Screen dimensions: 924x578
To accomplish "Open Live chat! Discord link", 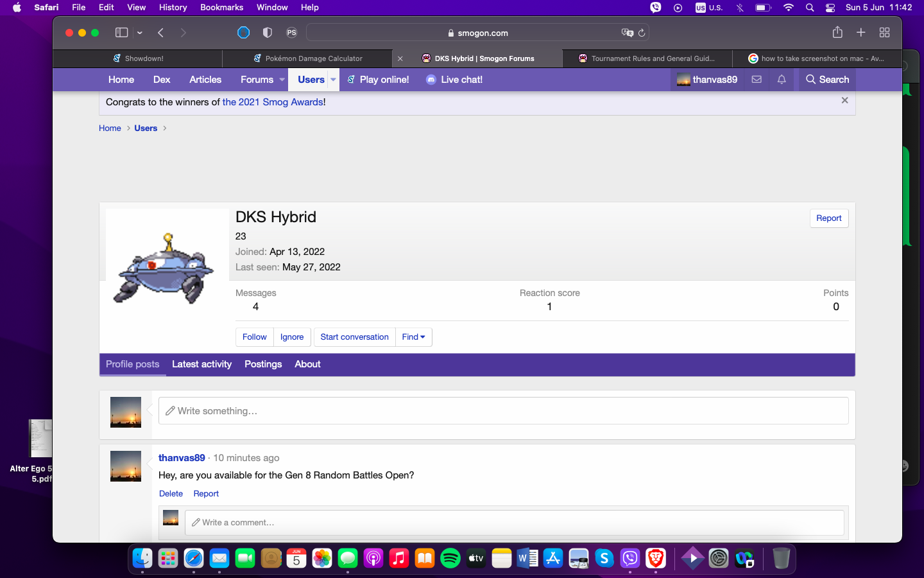I will (x=454, y=80).
